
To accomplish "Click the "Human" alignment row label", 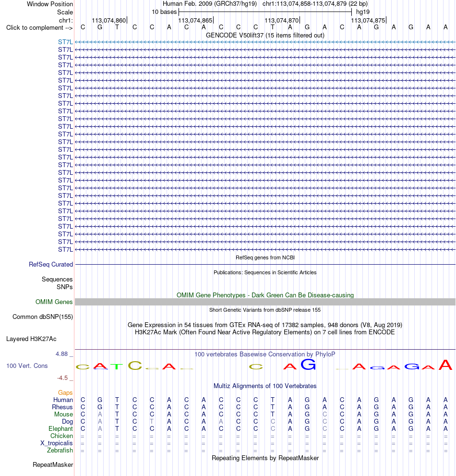I will click(x=63, y=400).
